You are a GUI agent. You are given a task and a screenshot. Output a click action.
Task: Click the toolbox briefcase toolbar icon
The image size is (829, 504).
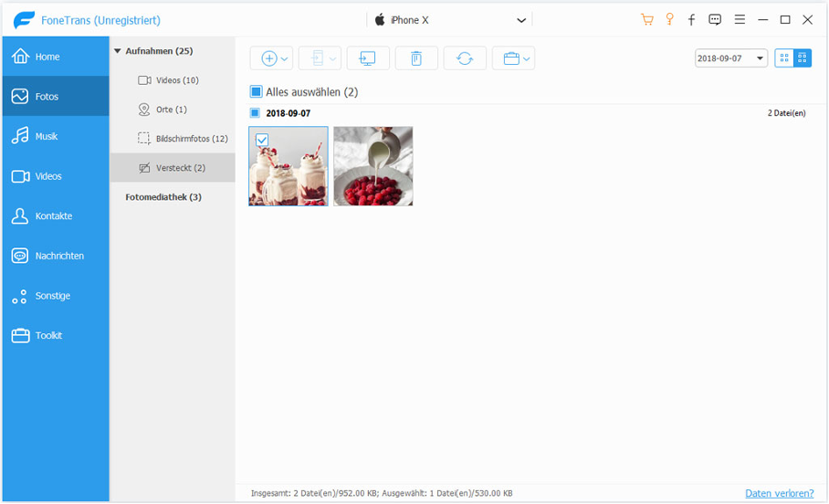click(510, 58)
